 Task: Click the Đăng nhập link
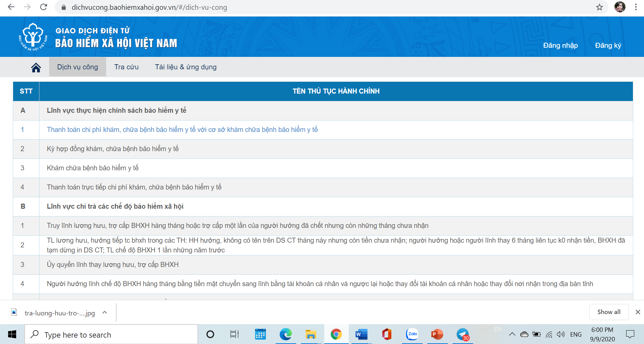point(560,45)
